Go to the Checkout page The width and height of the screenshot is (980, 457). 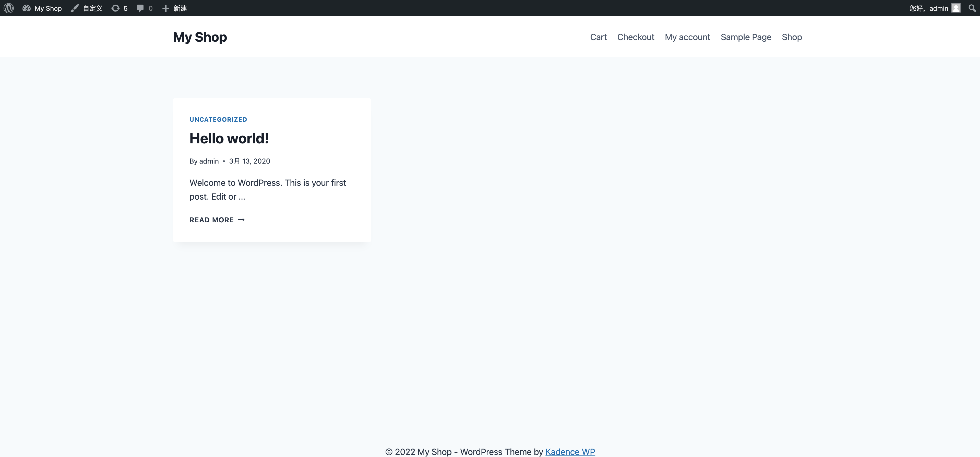[635, 37]
